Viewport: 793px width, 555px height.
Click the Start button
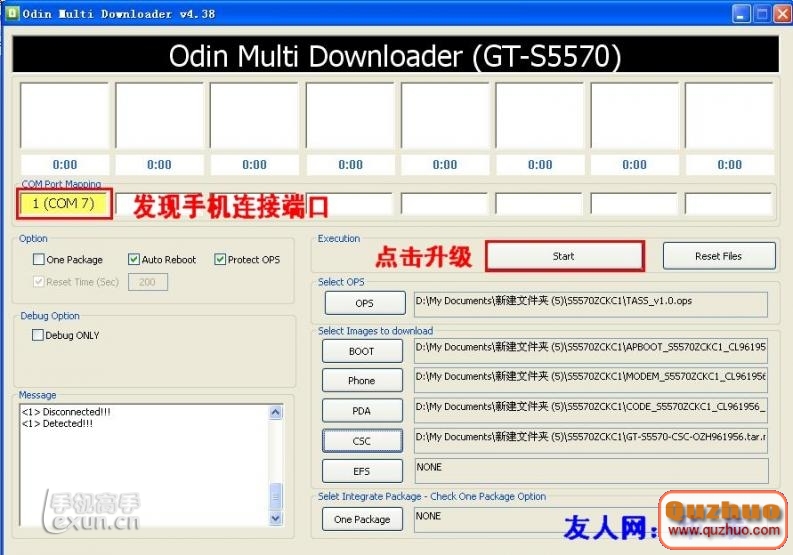click(564, 256)
